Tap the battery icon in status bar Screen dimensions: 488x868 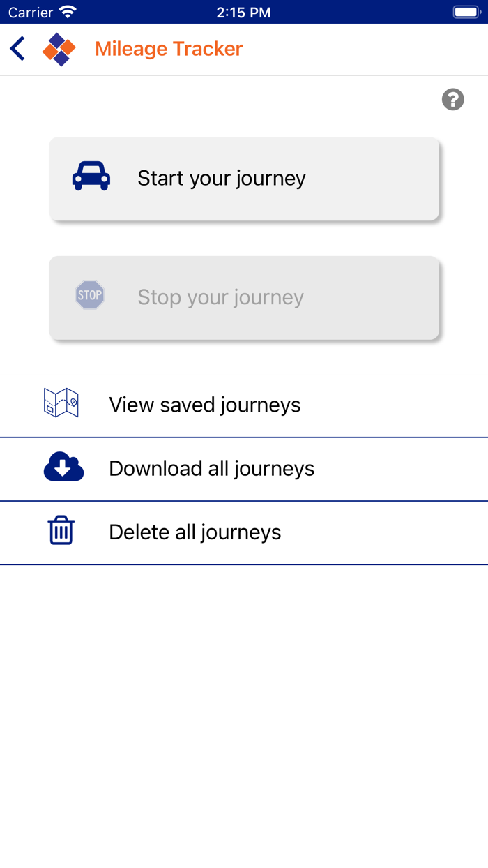point(466,13)
